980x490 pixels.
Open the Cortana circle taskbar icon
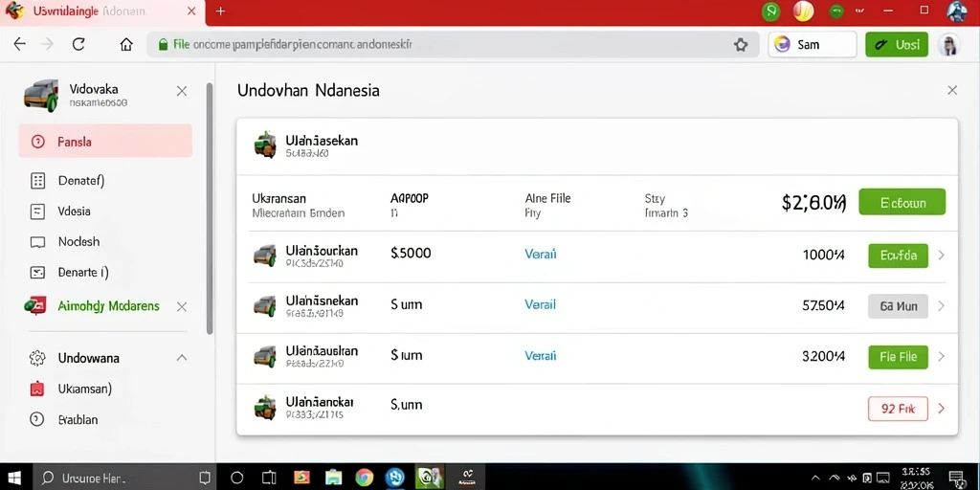(x=236, y=479)
